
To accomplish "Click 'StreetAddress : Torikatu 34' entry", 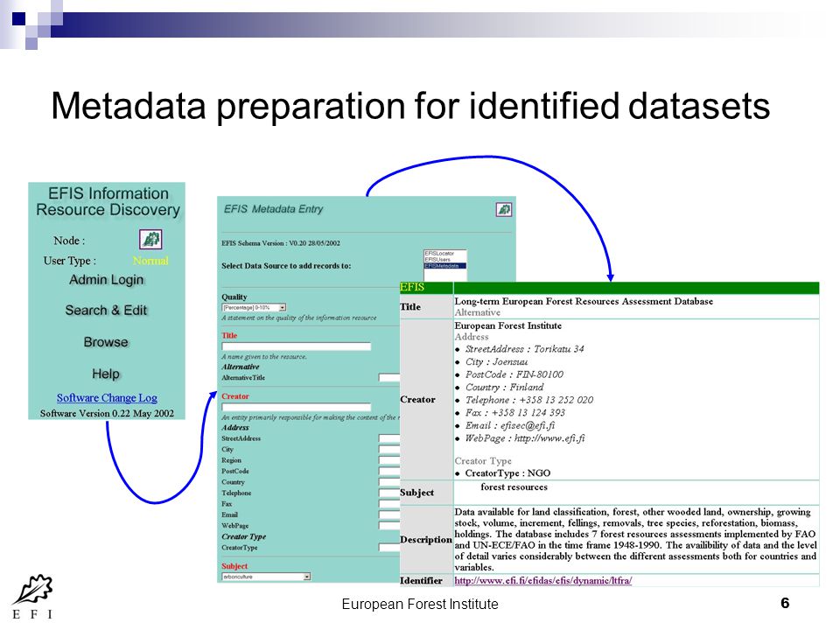I will (x=524, y=349).
